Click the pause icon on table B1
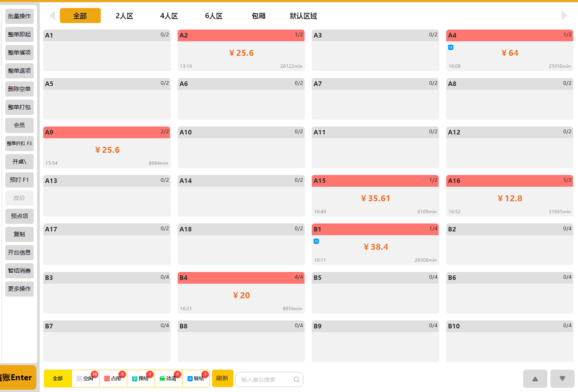 pos(316,241)
